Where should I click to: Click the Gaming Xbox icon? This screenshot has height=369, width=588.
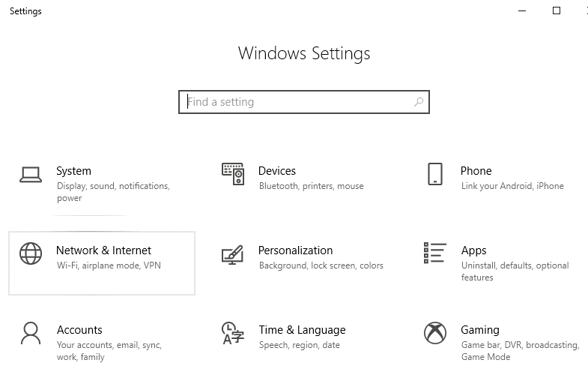[x=434, y=333]
